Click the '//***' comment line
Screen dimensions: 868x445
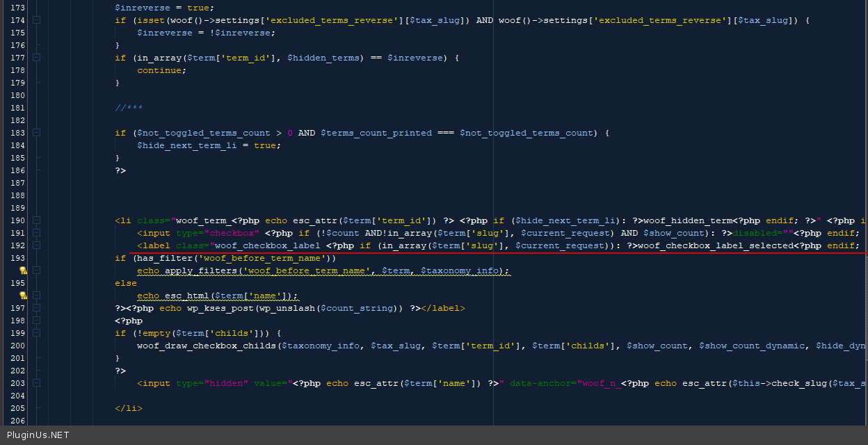click(x=129, y=108)
